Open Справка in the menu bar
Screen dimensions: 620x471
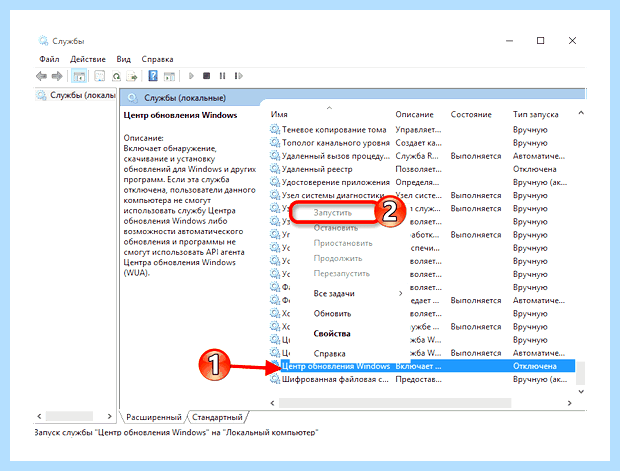tap(157, 59)
